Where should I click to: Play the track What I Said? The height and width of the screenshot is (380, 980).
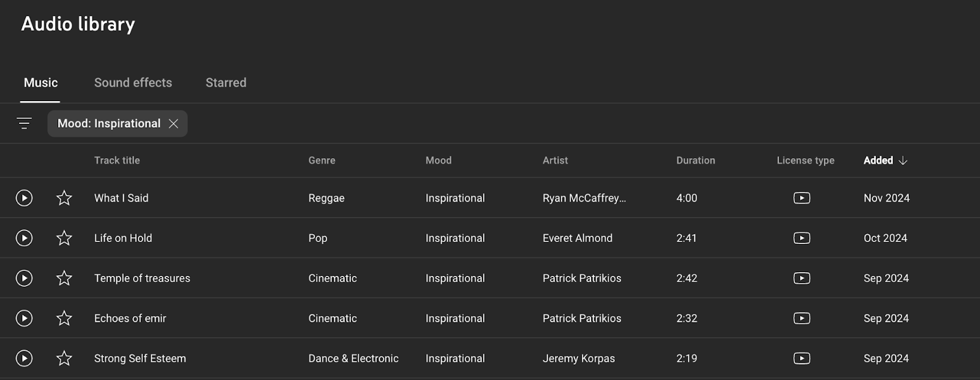pos(24,198)
